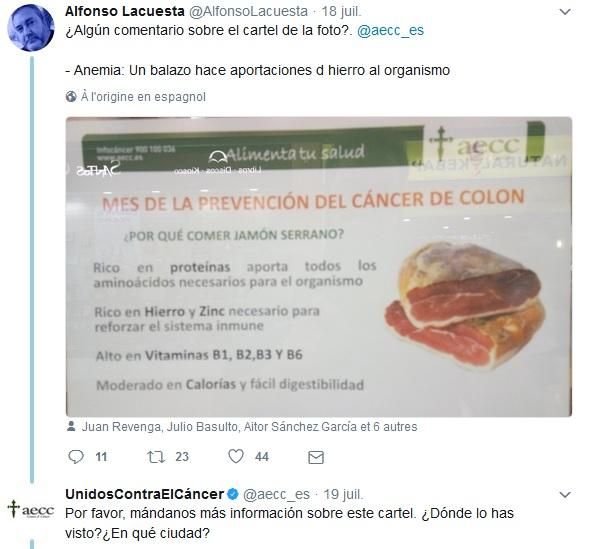Viewport: 597px width, 549px height.
Task: Enlarge the jamón serrano poster photo
Action: 319,267
